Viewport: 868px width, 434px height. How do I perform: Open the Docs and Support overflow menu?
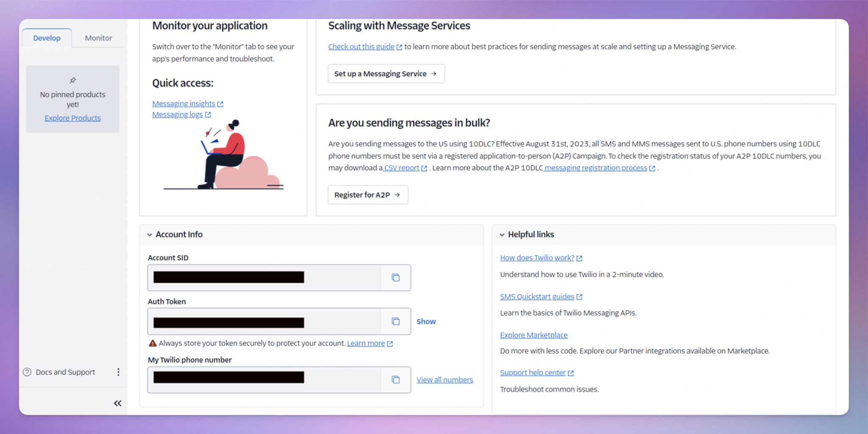[118, 372]
